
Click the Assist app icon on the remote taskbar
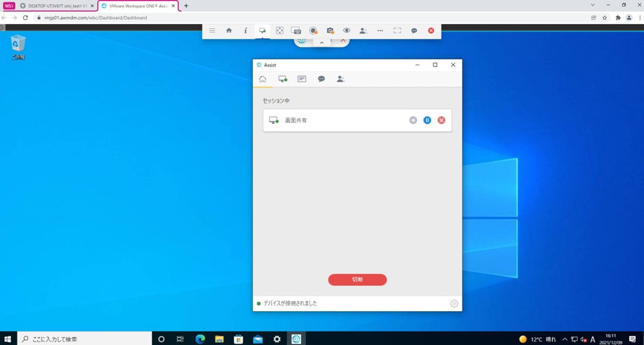tap(296, 339)
